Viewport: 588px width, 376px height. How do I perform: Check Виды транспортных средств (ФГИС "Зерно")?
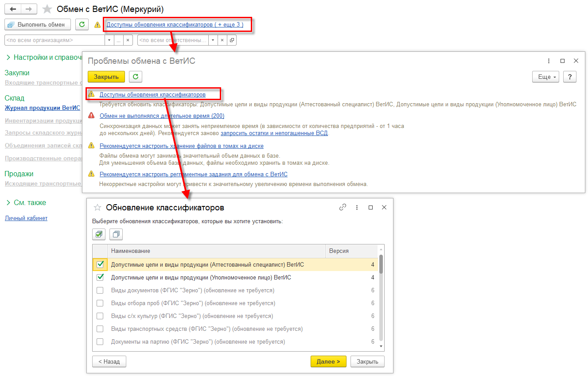[100, 329]
